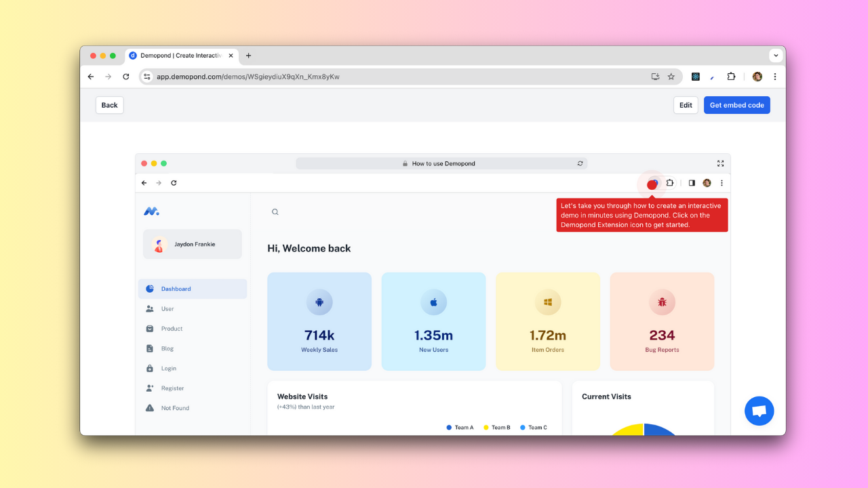
Task: Click the Get embed code button
Action: (x=736, y=105)
